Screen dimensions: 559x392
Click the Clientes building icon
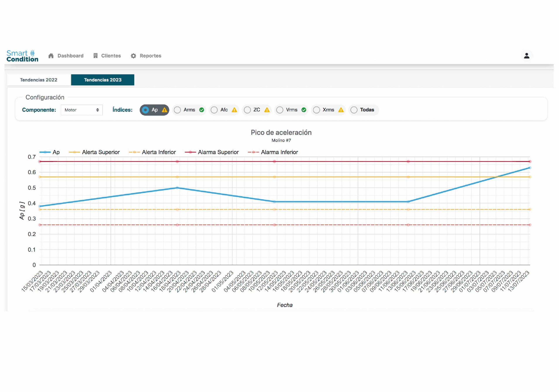95,56
